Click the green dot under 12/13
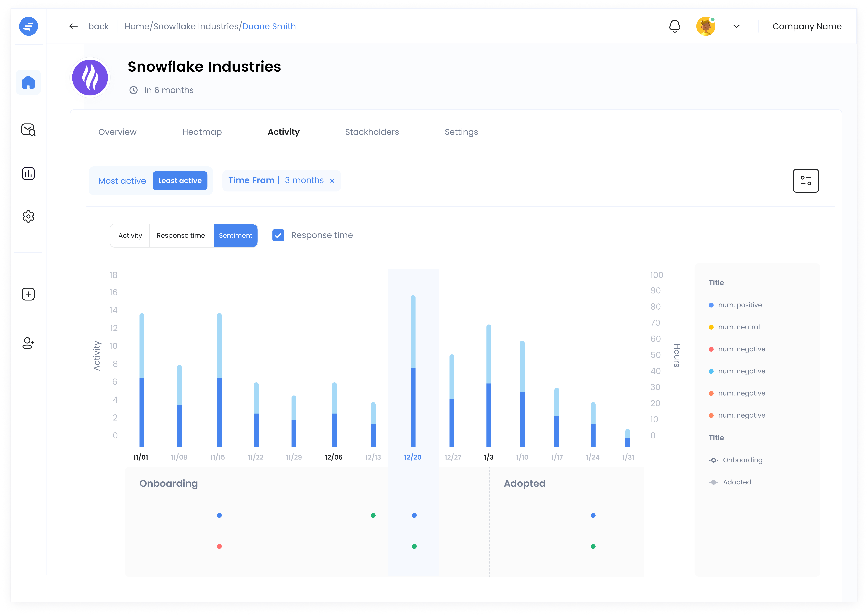 (x=373, y=515)
